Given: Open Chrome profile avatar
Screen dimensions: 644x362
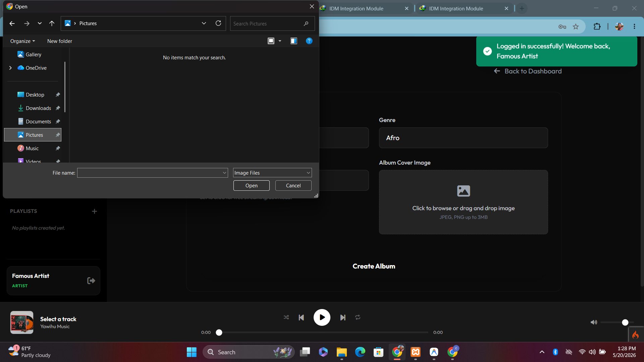Looking at the screenshot, I should coord(619,26).
